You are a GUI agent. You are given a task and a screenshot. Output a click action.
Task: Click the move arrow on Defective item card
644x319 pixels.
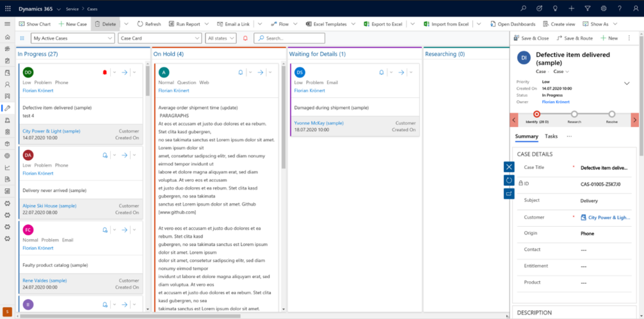click(x=125, y=73)
